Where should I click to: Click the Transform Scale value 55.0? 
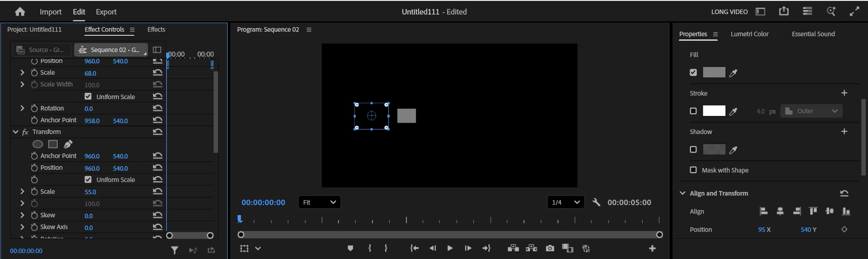click(90, 192)
